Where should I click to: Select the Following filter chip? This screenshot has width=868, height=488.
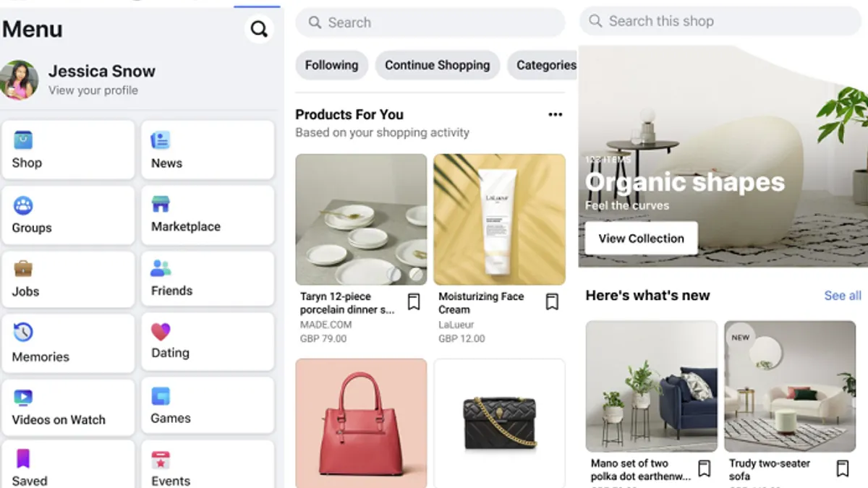331,65
